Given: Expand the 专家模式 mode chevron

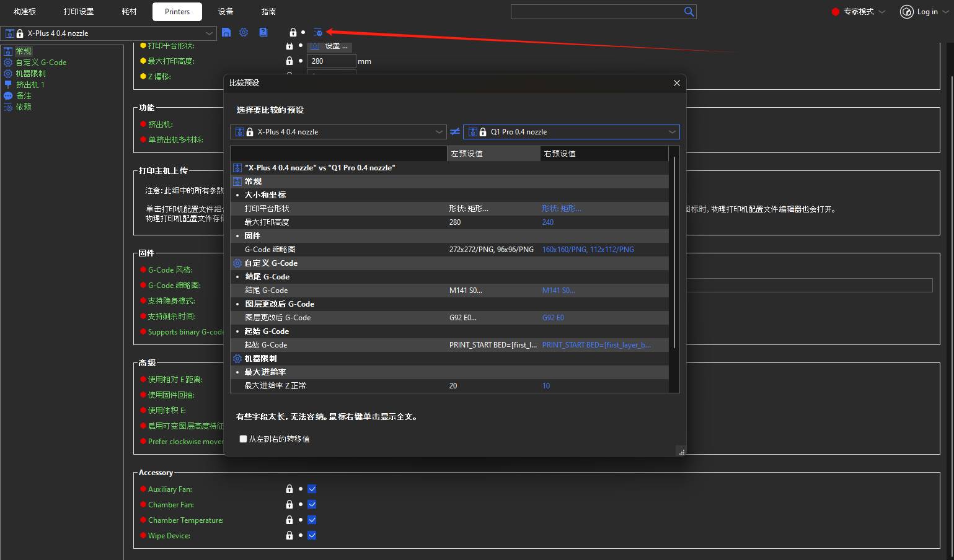Looking at the screenshot, I should click(x=882, y=12).
